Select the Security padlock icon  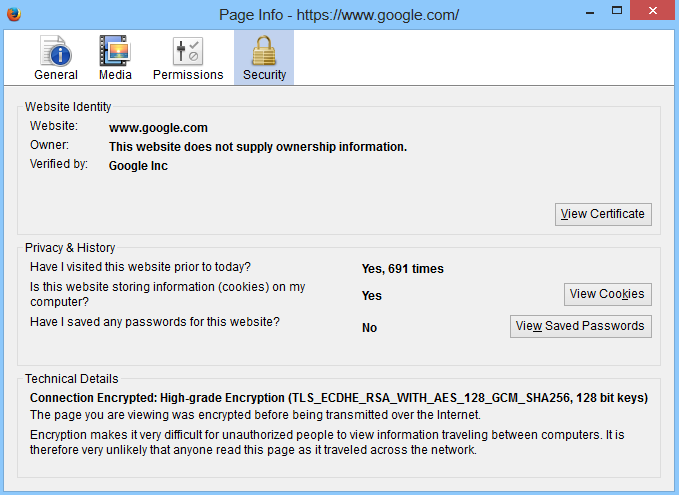click(x=264, y=51)
